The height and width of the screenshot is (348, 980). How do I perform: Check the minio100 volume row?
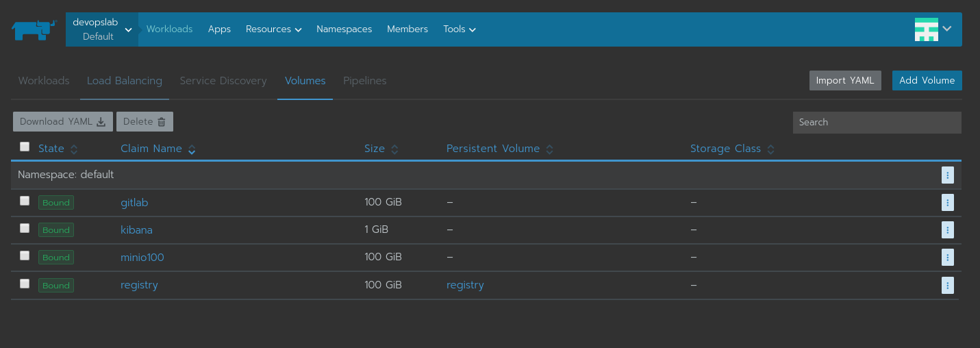(x=25, y=256)
